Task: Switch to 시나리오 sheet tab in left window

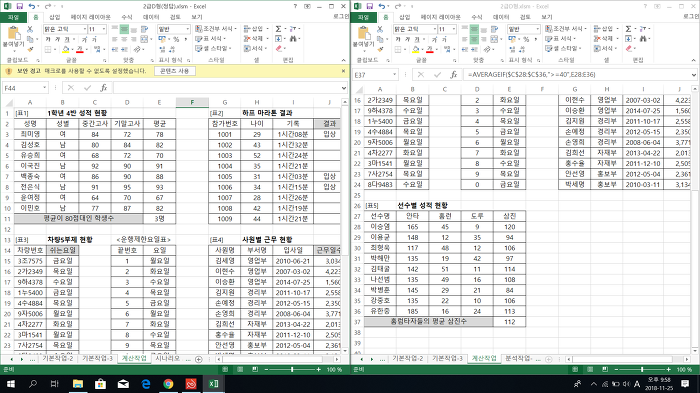Action: 167,359
